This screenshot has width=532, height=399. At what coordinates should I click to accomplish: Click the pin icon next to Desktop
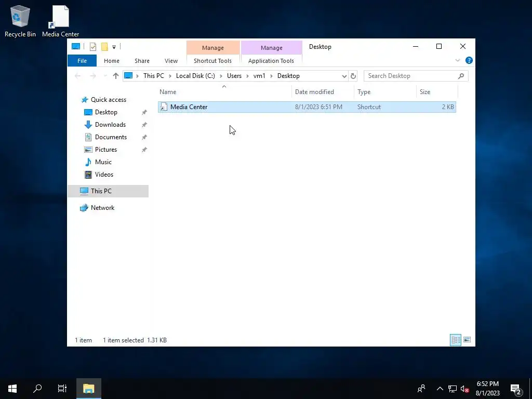(144, 112)
